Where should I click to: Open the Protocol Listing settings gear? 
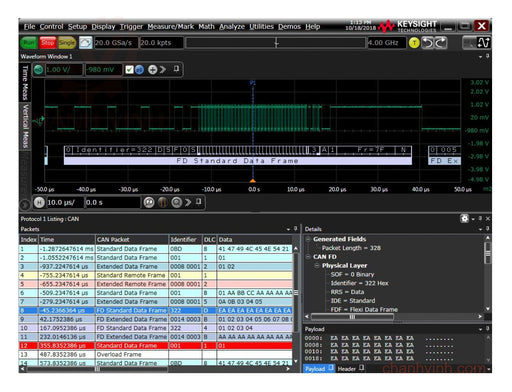[x=464, y=219]
